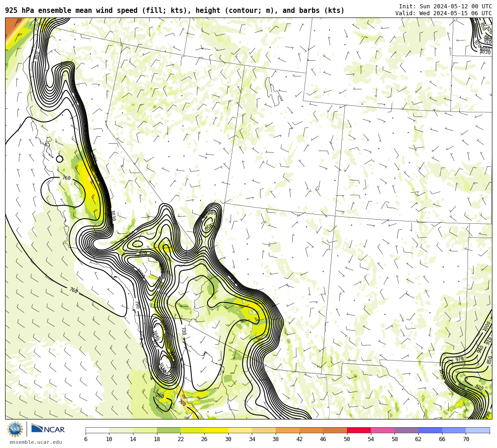Open the ensemble.ucar.edu link text
497x448 pixels.
(x=36, y=442)
